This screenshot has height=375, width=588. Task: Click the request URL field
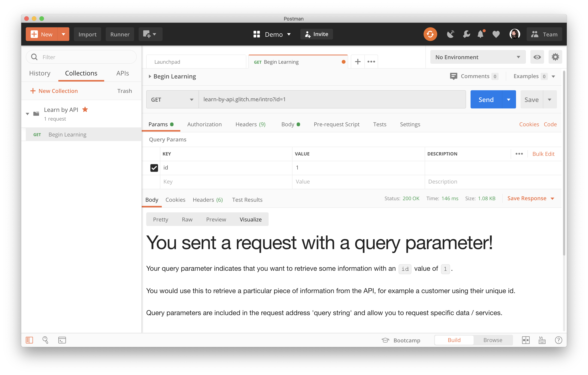[x=332, y=100]
